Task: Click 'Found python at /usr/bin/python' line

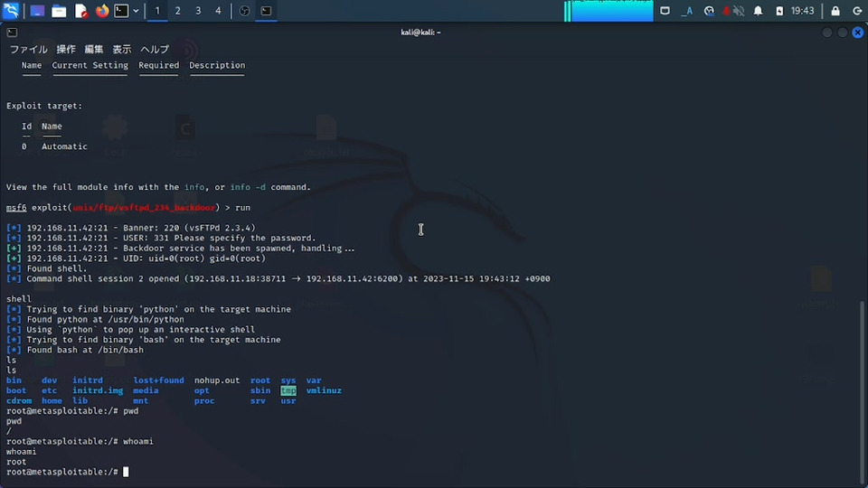Action: click(x=95, y=319)
